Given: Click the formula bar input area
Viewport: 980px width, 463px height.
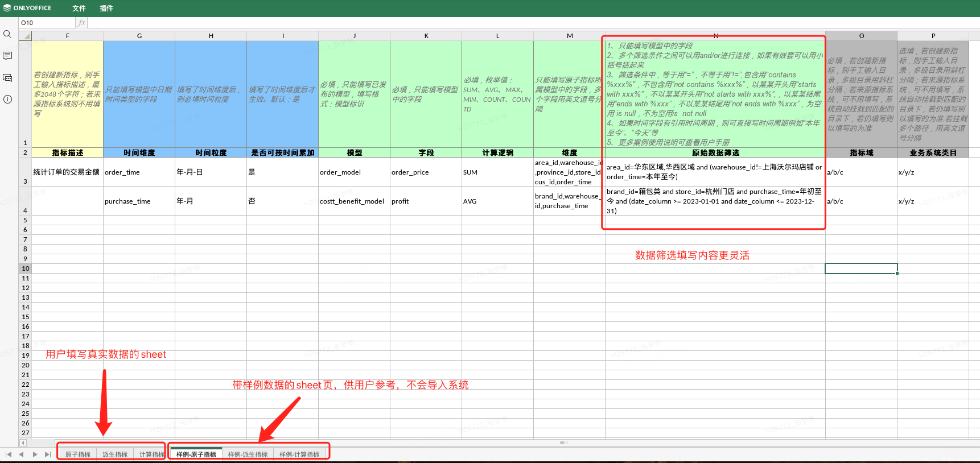Looking at the screenshot, I should pos(533,23).
